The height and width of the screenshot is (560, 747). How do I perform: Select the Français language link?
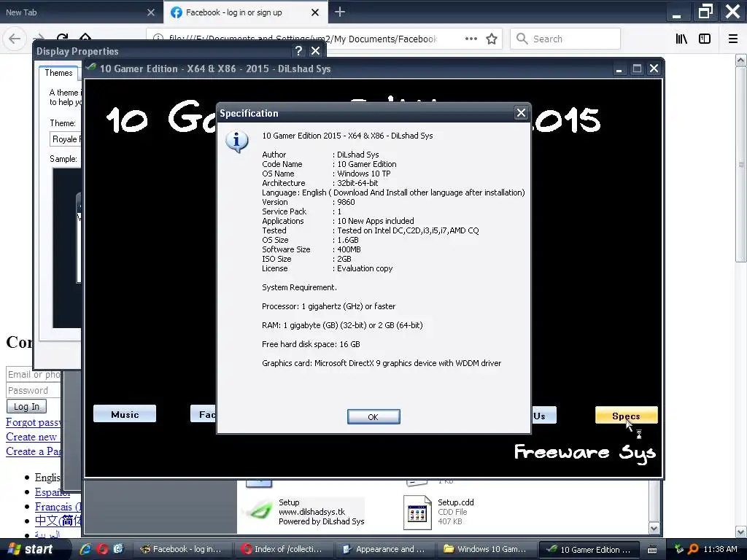(57, 507)
